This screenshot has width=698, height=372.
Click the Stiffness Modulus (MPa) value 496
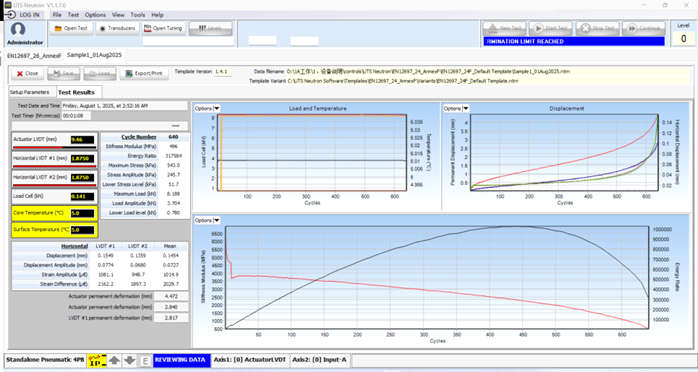pos(173,146)
